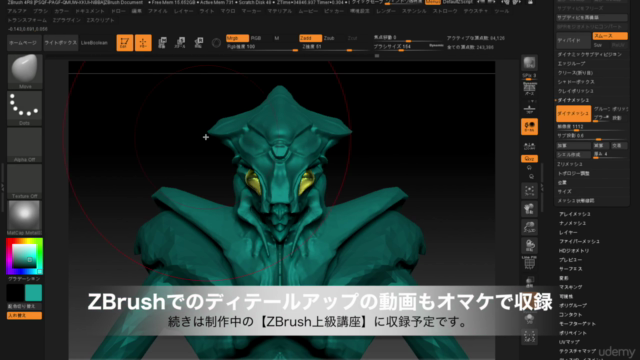Click the シェル作成 button
The image size is (640, 360).
coord(573,155)
